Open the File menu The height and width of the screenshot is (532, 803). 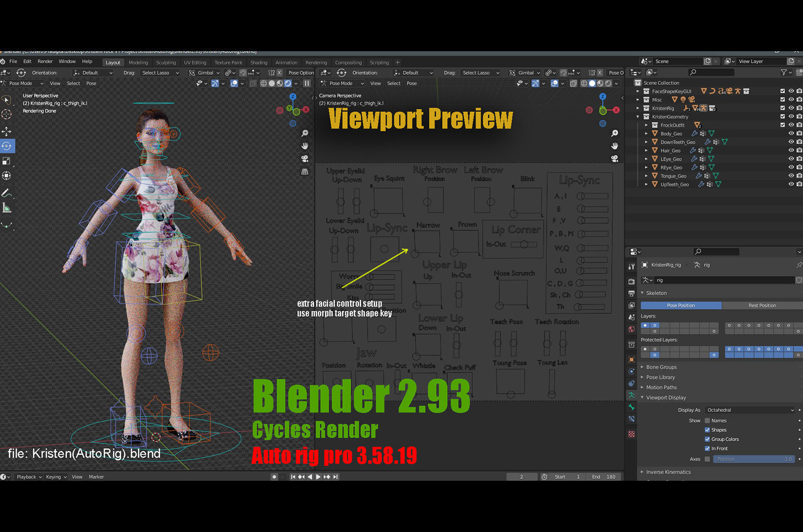point(13,62)
